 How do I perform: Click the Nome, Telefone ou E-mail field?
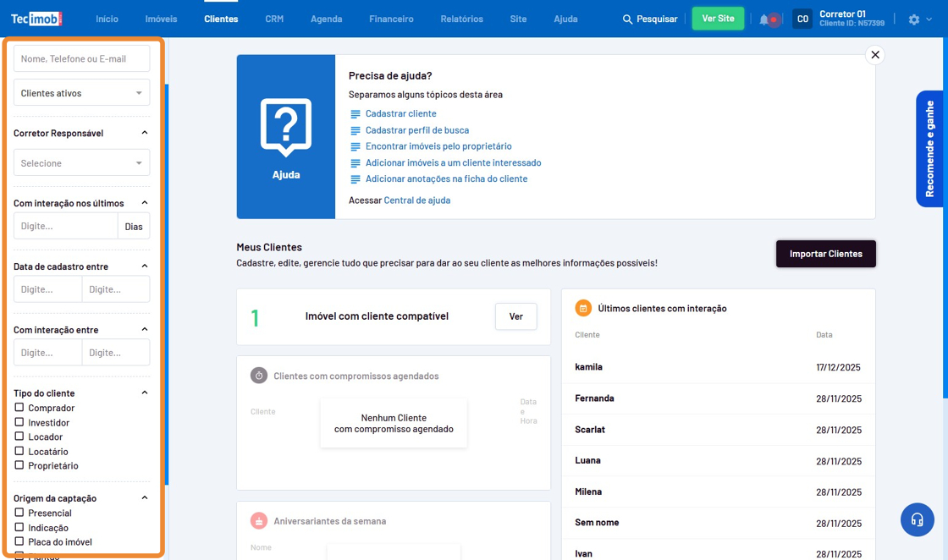click(x=81, y=58)
